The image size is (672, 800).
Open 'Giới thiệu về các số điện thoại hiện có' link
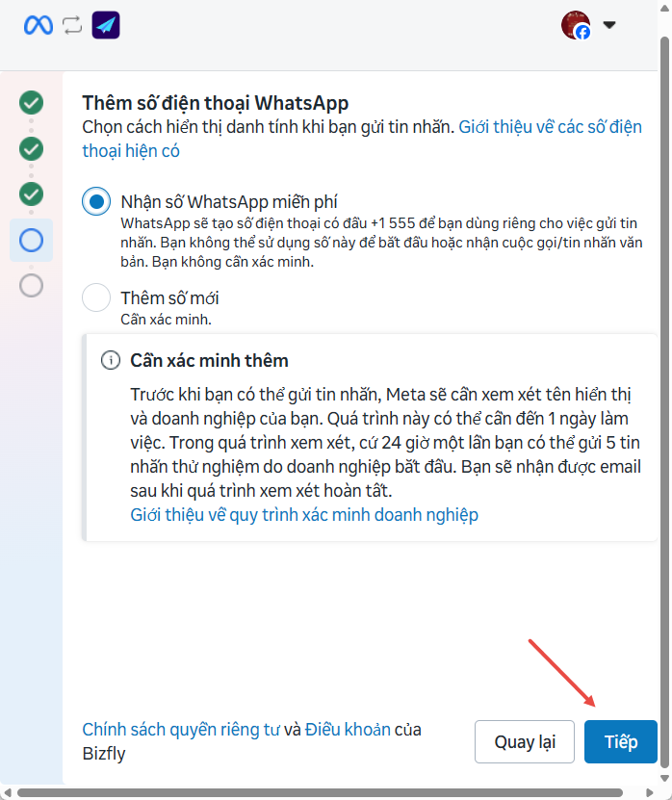coord(362,139)
